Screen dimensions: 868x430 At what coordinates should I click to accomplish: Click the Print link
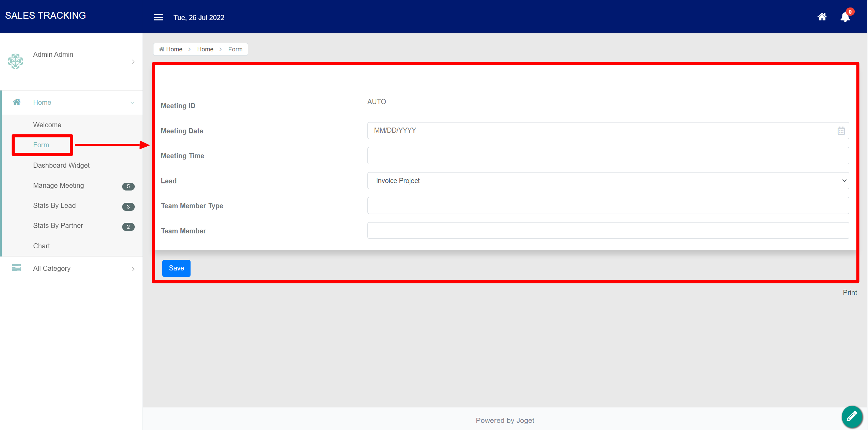click(x=850, y=293)
